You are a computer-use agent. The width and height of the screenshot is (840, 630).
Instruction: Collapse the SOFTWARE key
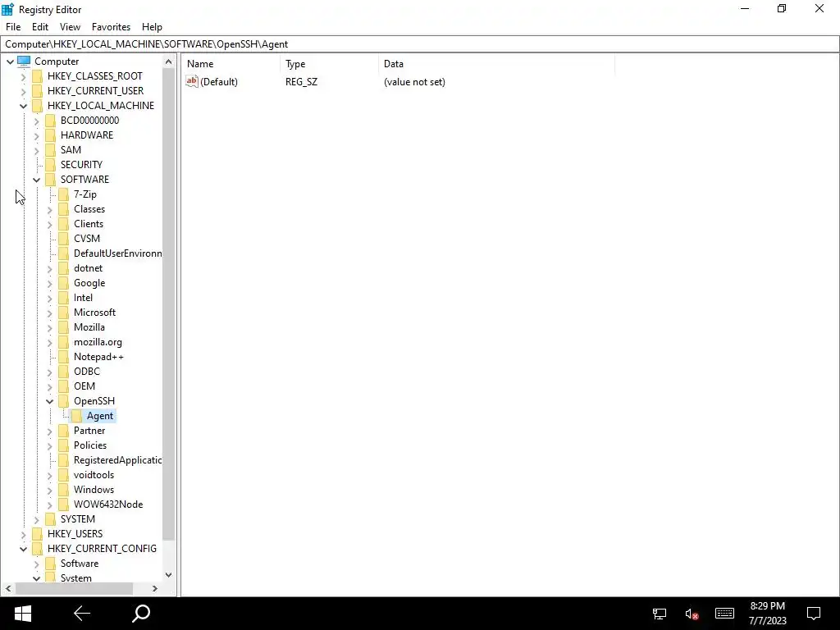[36, 180]
